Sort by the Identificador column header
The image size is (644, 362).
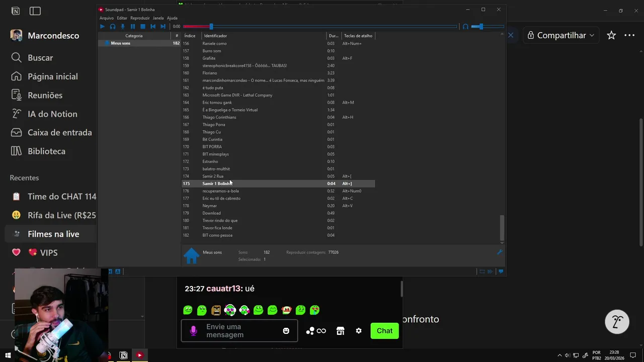coord(264,36)
